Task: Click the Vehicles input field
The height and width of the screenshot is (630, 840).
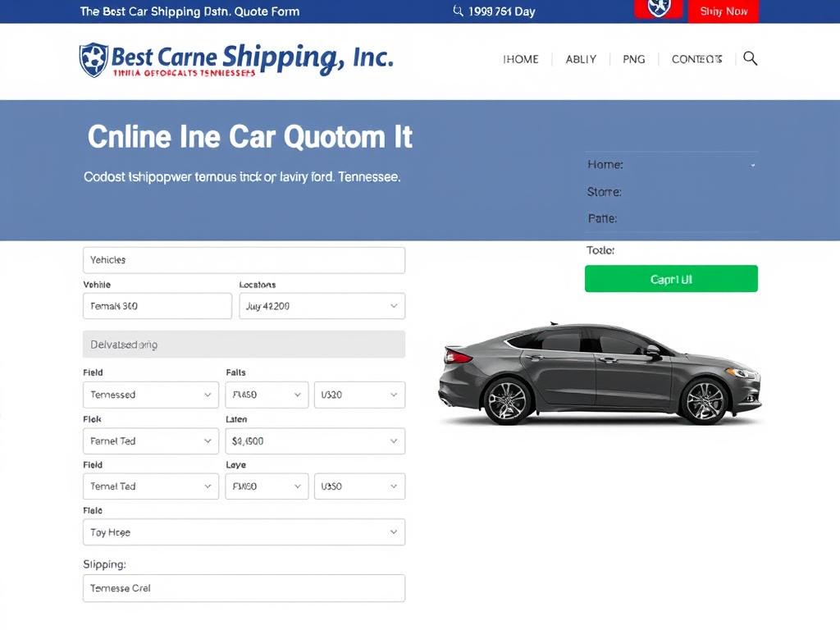Action: [x=243, y=259]
